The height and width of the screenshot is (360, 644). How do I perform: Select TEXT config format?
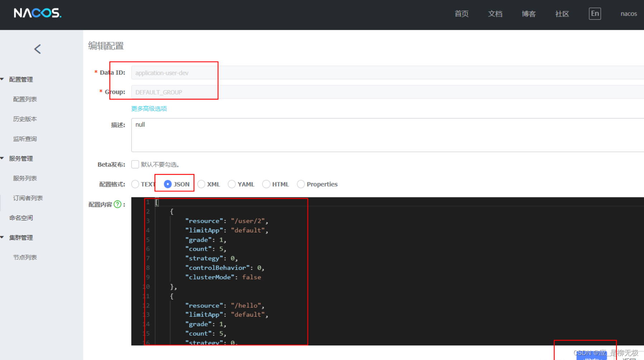pyautogui.click(x=135, y=184)
